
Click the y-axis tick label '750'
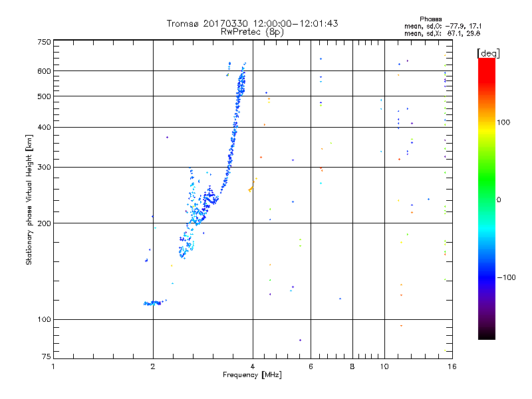click(44, 42)
